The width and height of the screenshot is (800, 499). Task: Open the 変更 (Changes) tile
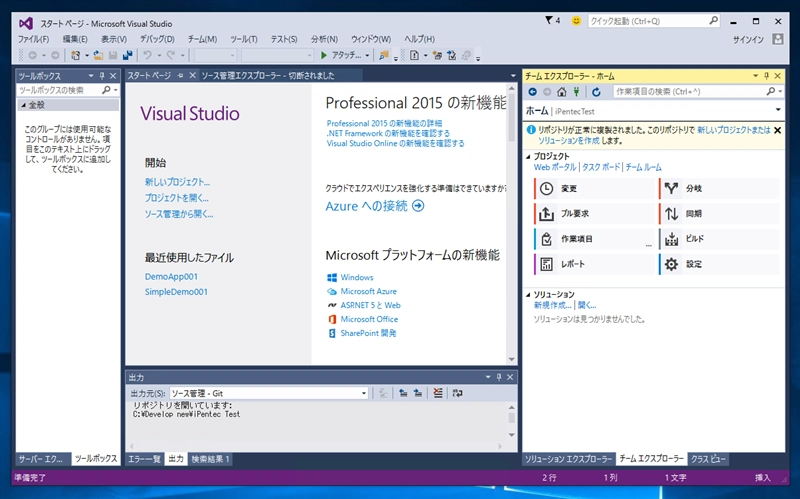[x=594, y=188]
